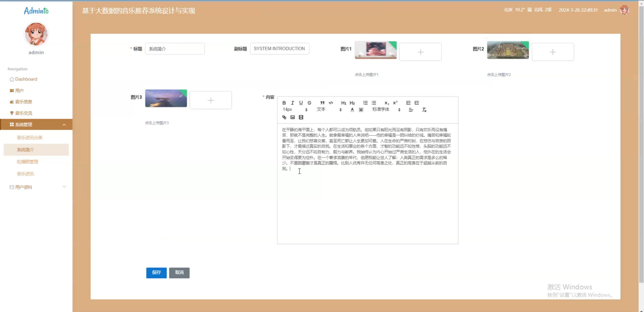644x312 pixels.
Task: Open the text color picker
Action: [x=352, y=110]
